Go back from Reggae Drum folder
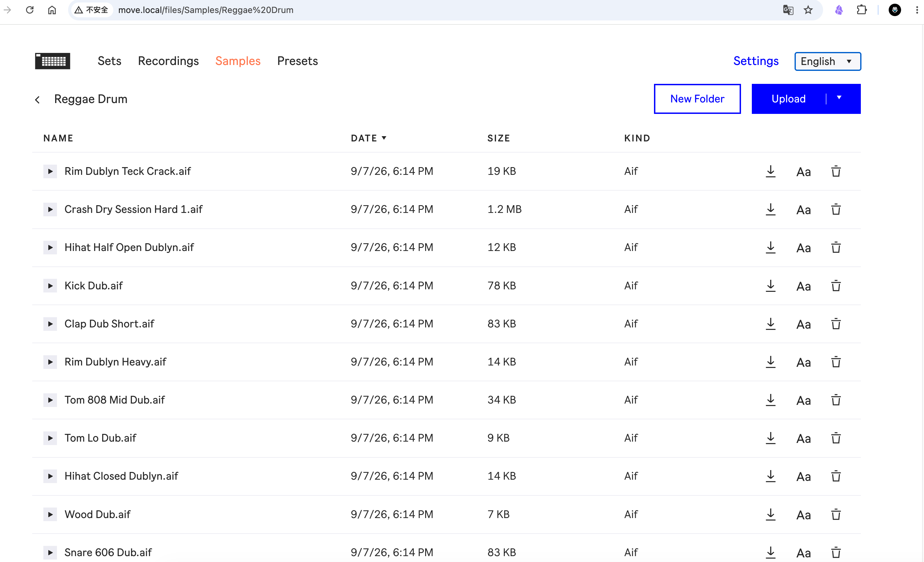This screenshot has height=562, width=924. pos(37,100)
